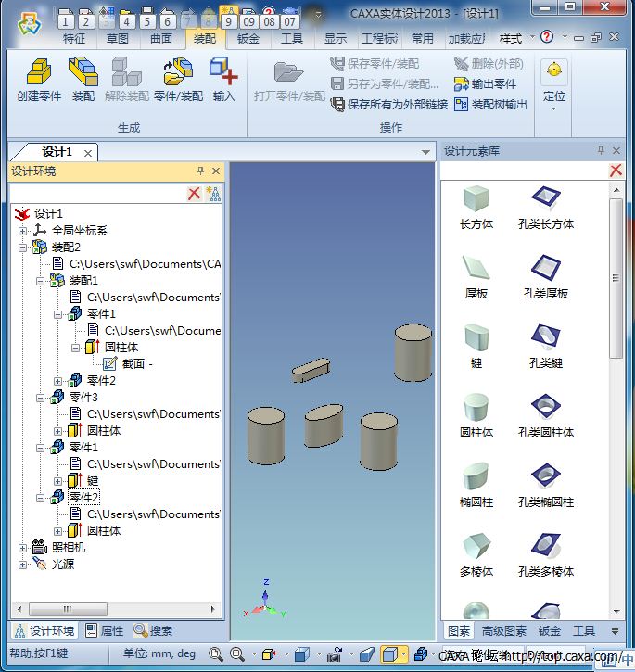This screenshot has height=672, width=635.
Task: Open the 钣金 ribbon tab
Action: point(248,39)
